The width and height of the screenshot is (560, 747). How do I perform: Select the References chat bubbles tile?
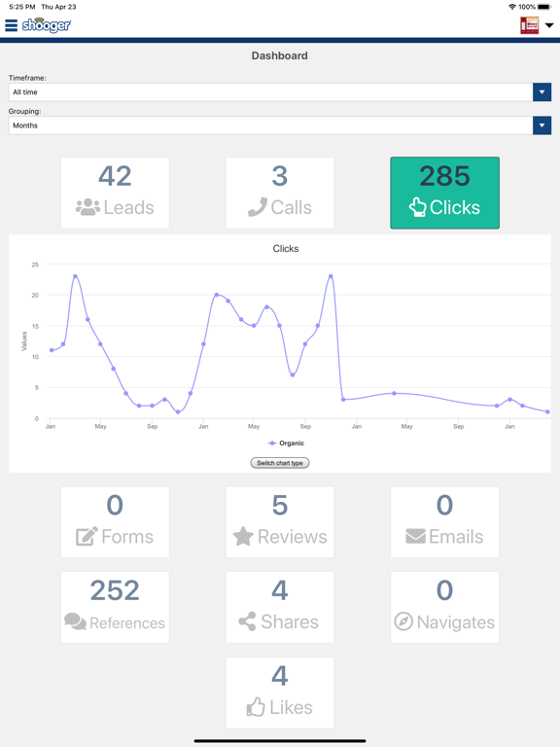point(115,607)
